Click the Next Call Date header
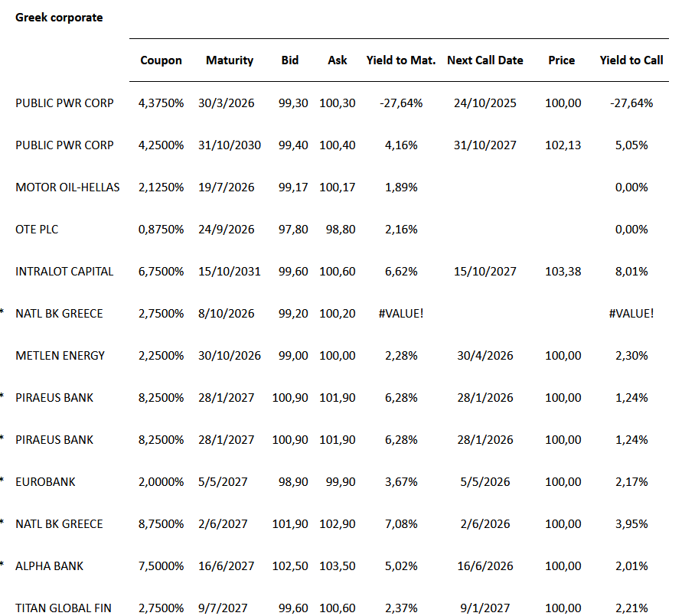Screen dimensions: 695x616 [485, 60]
